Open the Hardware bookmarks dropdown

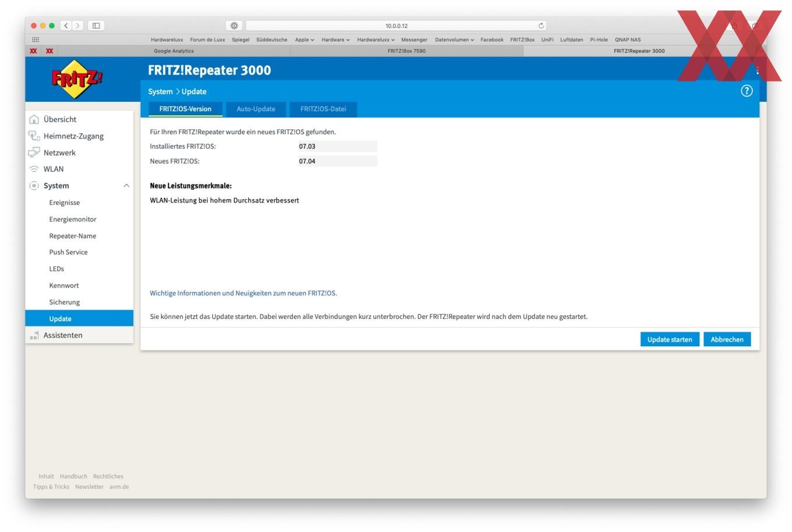tap(335, 40)
